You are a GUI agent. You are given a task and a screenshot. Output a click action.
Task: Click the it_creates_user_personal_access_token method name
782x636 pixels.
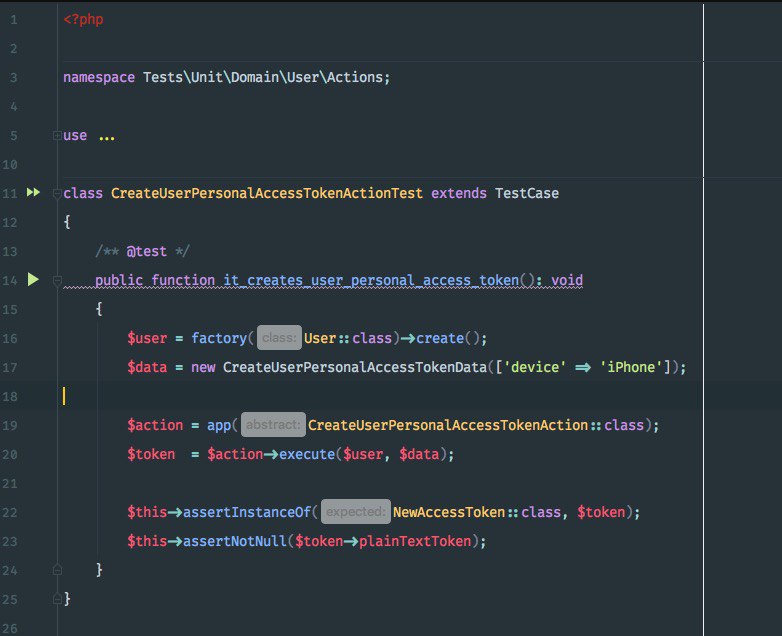371,280
